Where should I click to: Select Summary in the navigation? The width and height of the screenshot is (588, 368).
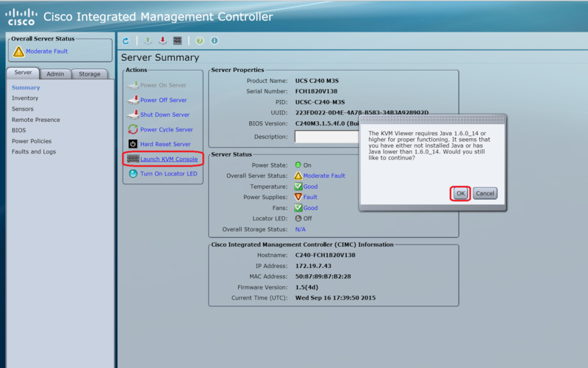pyautogui.click(x=26, y=87)
